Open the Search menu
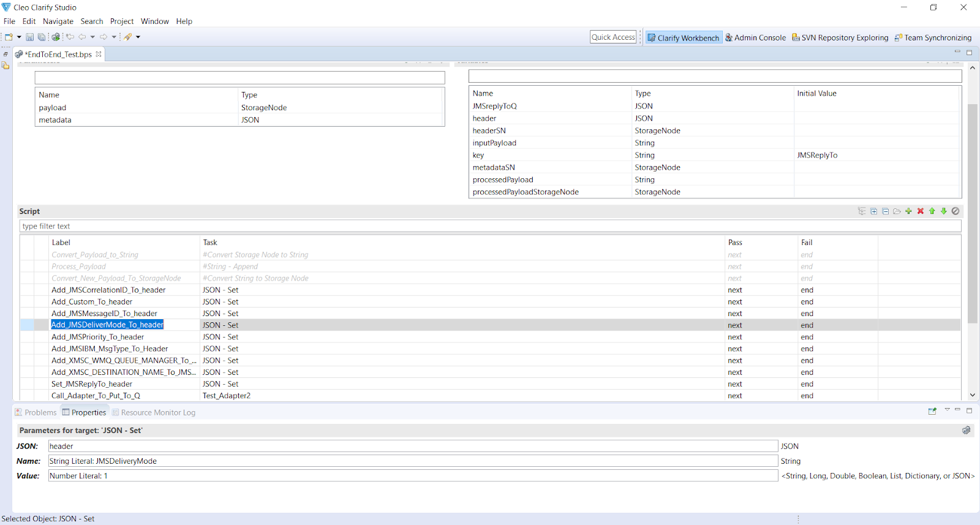 (92, 21)
